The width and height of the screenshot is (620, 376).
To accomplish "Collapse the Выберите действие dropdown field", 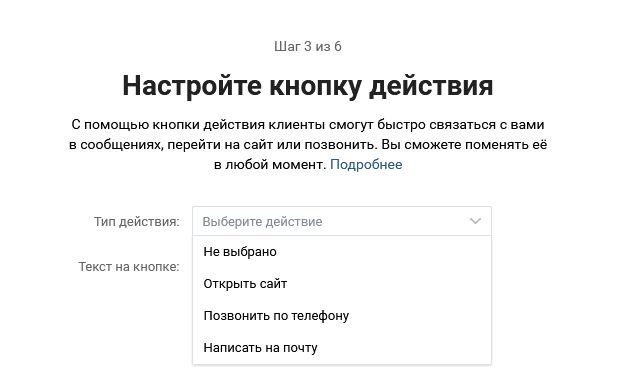I will (342, 221).
